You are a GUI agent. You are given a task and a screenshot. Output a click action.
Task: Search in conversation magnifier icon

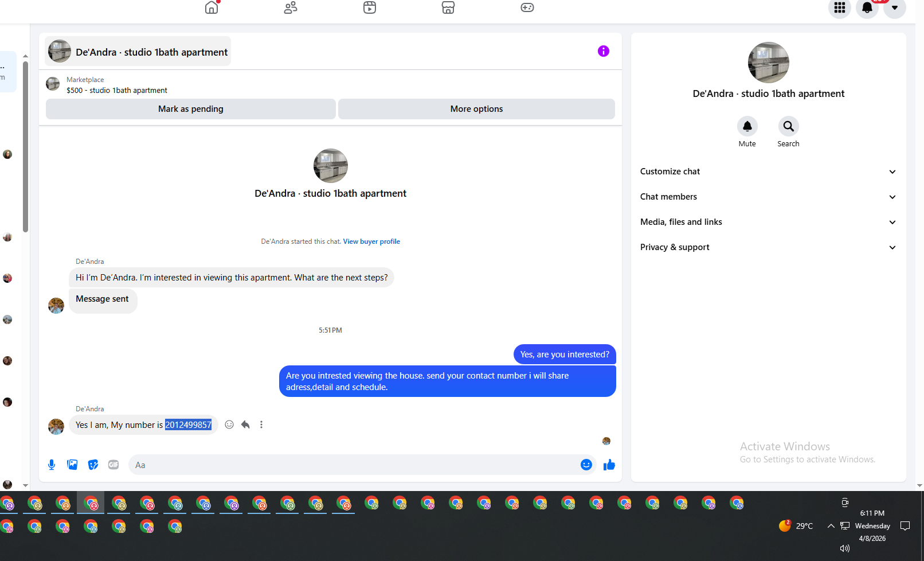click(x=789, y=126)
